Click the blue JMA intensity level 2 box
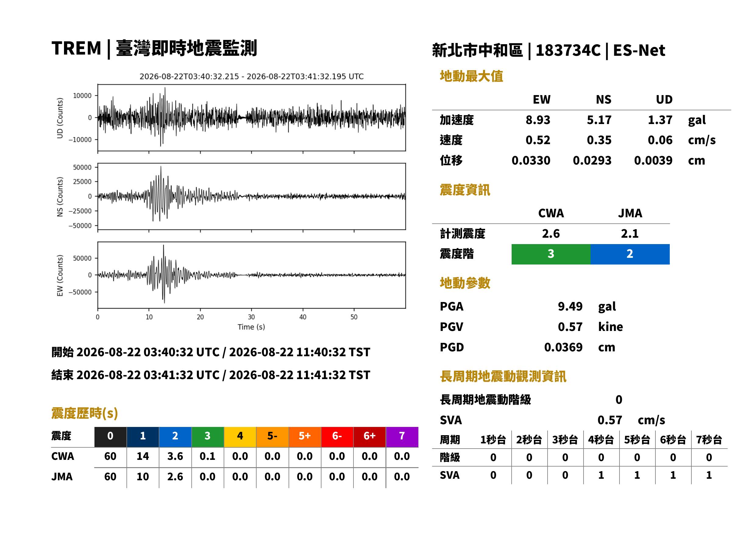This screenshot has height=540, width=756. 630,254
